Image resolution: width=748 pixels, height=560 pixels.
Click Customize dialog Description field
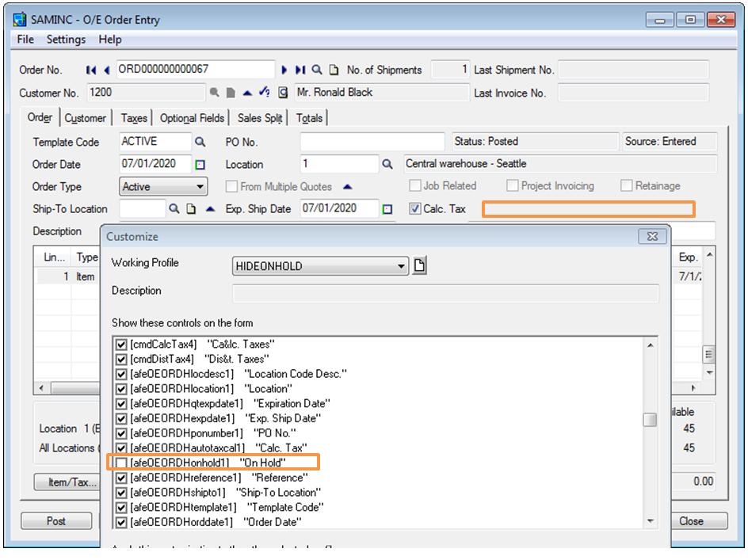point(445,293)
